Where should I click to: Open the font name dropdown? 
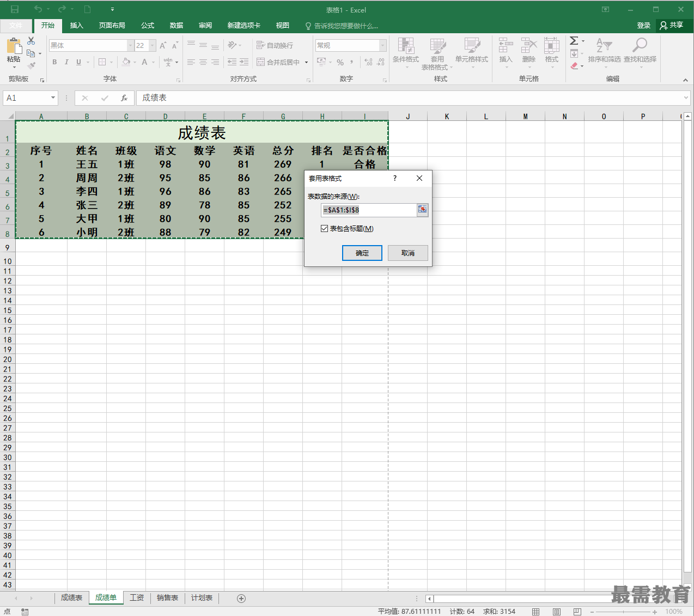[x=130, y=46]
